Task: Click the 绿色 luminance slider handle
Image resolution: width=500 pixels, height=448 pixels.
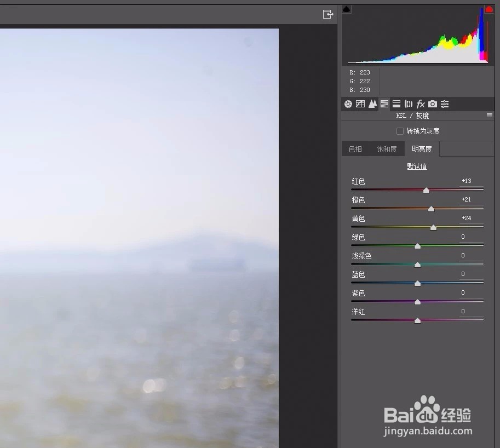Action: pyautogui.click(x=417, y=246)
